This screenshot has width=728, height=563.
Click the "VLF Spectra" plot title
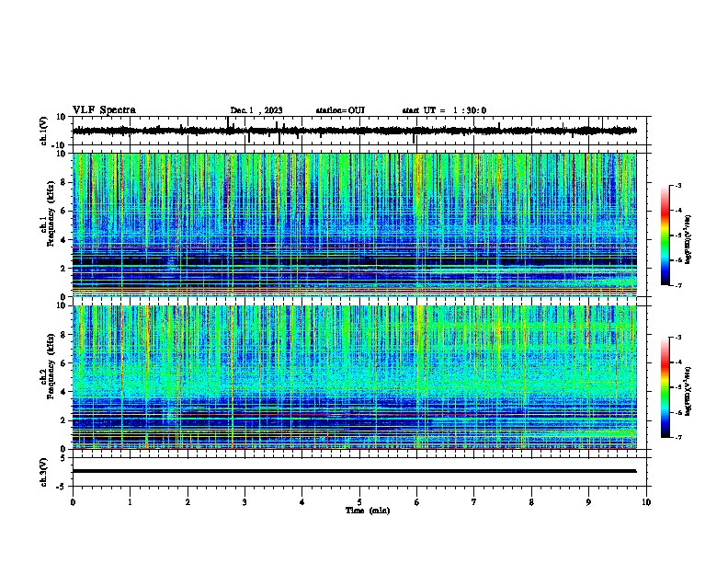(104, 110)
